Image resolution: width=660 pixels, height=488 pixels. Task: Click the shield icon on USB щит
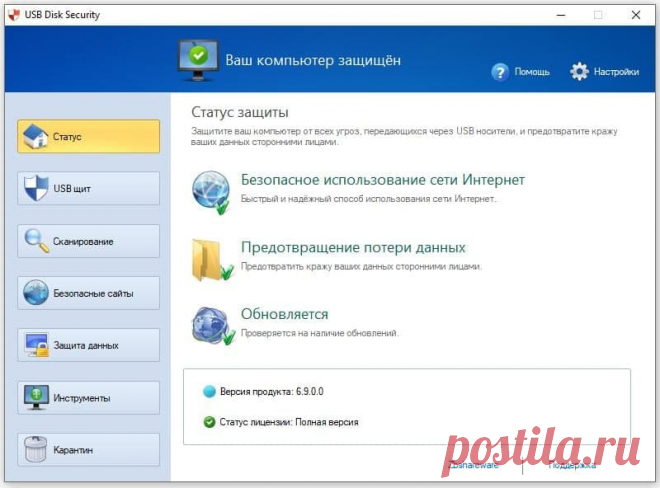(36, 188)
